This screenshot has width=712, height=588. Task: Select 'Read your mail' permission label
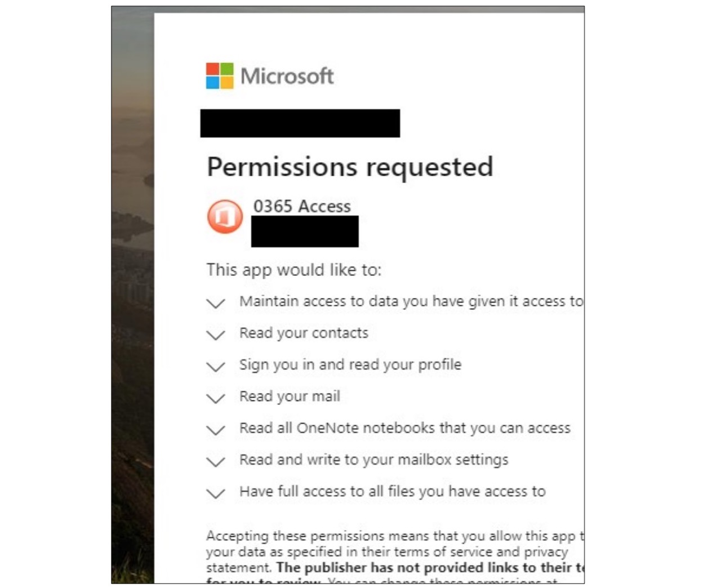click(x=290, y=397)
